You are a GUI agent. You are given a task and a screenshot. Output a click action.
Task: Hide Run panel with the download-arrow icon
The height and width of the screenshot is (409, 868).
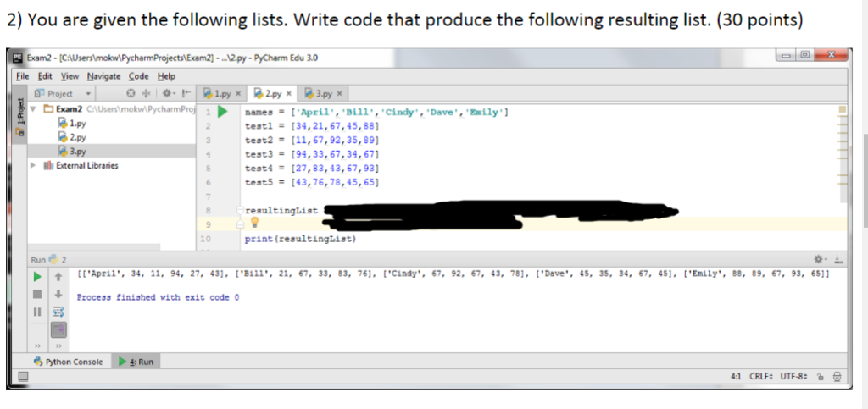(x=838, y=259)
